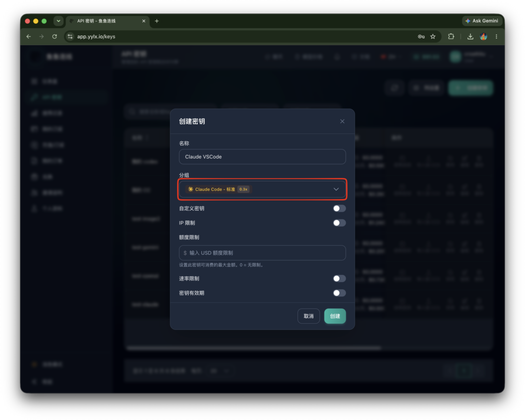Open the 分组 dropdown showing Claude Code
The height and width of the screenshot is (420, 525).
(x=262, y=189)
